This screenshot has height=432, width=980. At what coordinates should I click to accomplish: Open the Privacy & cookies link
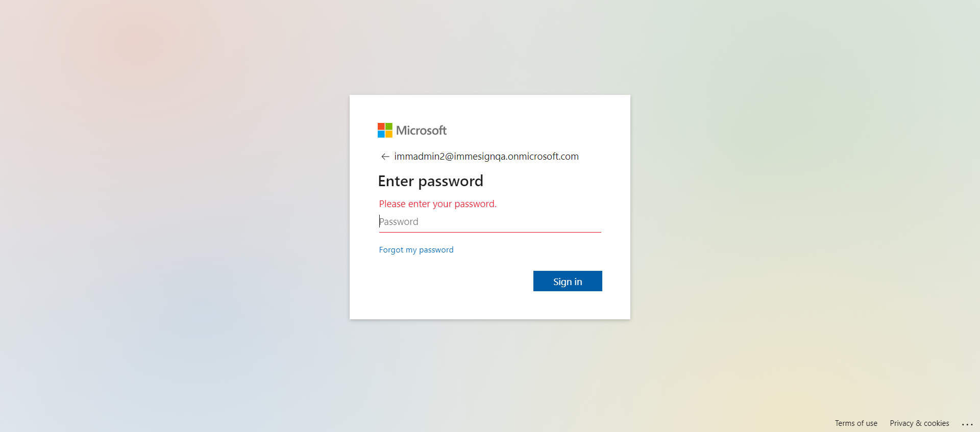pos(919,423)
